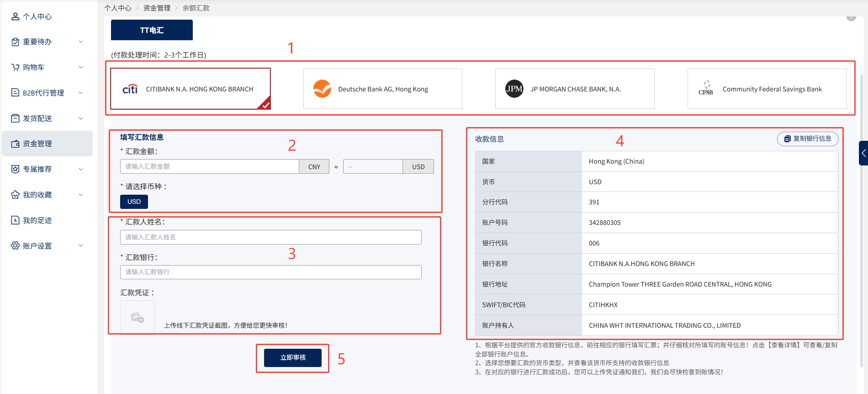Click the upload 汇款凭证 image icon
Screen dimensions: 868x394
[x=138, y=317]
